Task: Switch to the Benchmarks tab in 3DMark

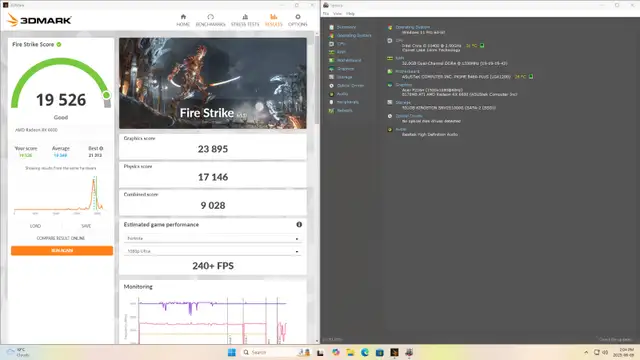Action: coord(210,20)
